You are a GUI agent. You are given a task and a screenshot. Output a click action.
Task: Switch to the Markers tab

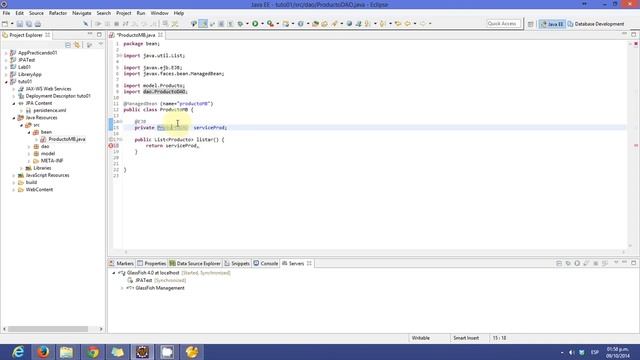point(121,263)
